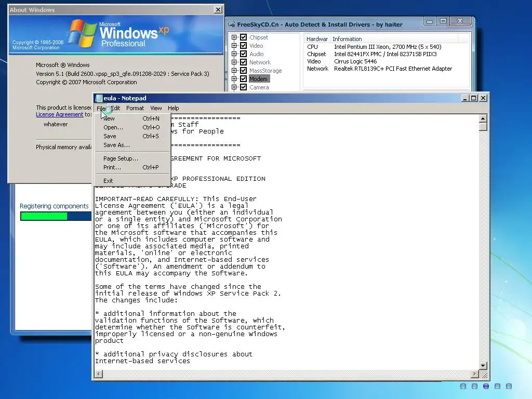Expand the MassStorage tree node
532x399 pixels.
(x=234, y=71)
